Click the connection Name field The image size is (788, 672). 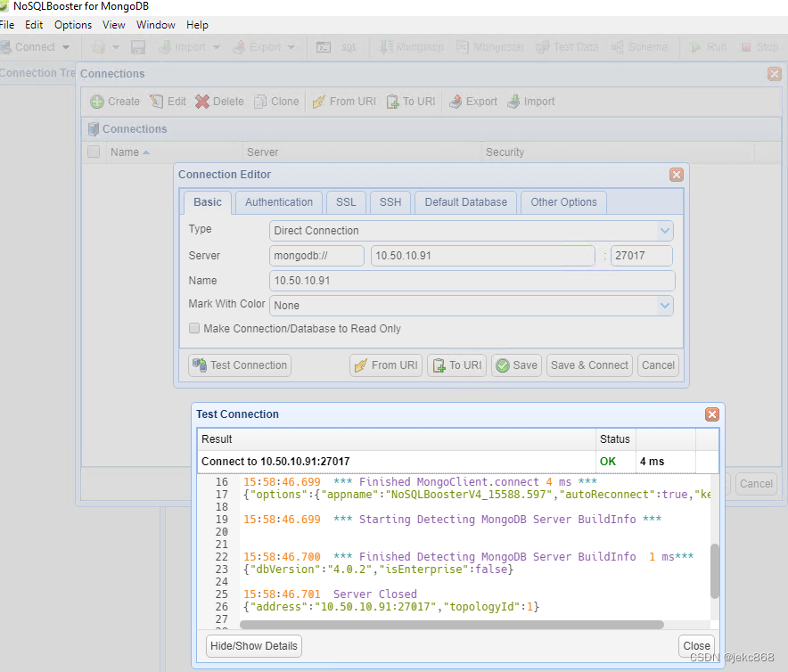pos(472,281)
